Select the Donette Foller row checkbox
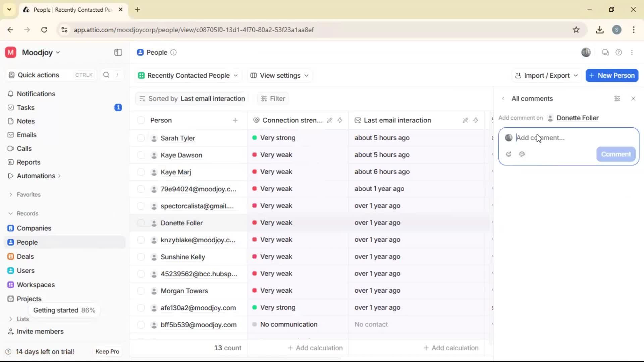This screenshot has width=644, height=362. click(x=141, y=223)
